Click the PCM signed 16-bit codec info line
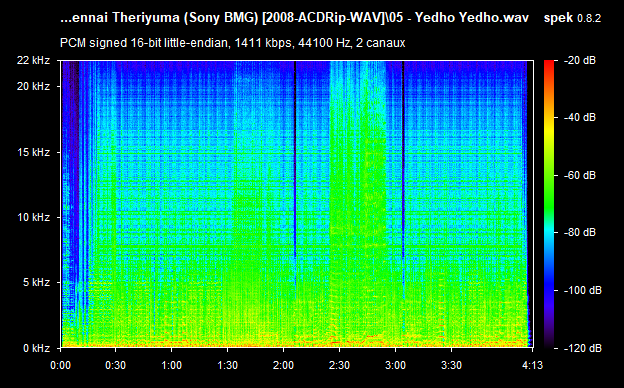Viewport: 624px width, 388px height. (232, 43)
